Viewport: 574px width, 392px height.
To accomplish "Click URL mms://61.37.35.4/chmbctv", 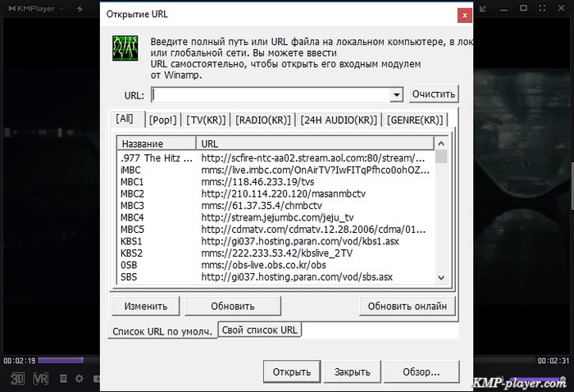I will pyautogui.click(x=262, y=205).
